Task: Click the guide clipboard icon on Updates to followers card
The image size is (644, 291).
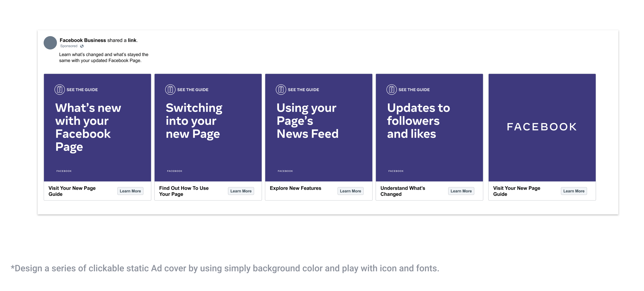Action: 392,90
